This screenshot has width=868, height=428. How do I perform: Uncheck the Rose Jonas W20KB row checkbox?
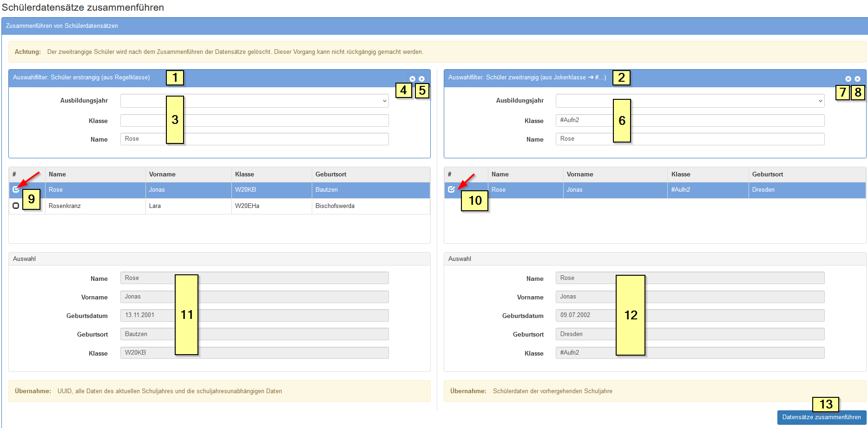click(x=16, y=189)
